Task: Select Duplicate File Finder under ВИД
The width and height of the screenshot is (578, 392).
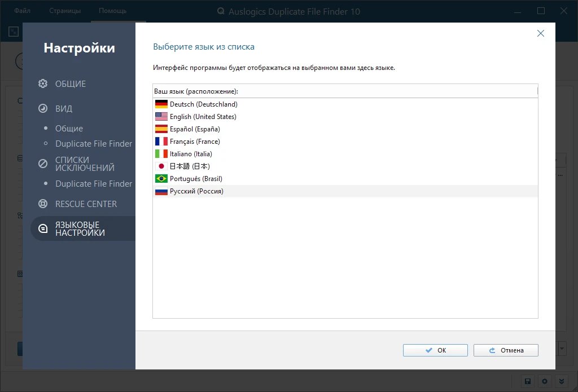Action: click(94, 144)
